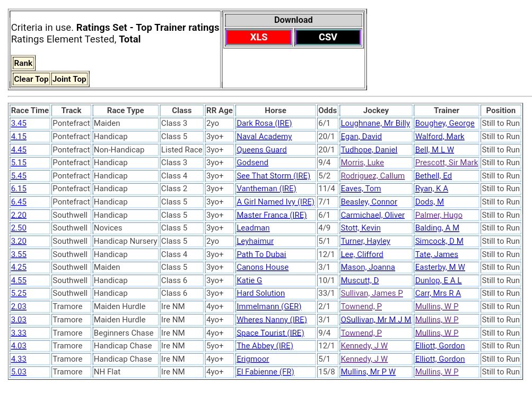Select horse Leyhaimur
The width and height of the screenshot is (532, 393).
pos(255,241)
